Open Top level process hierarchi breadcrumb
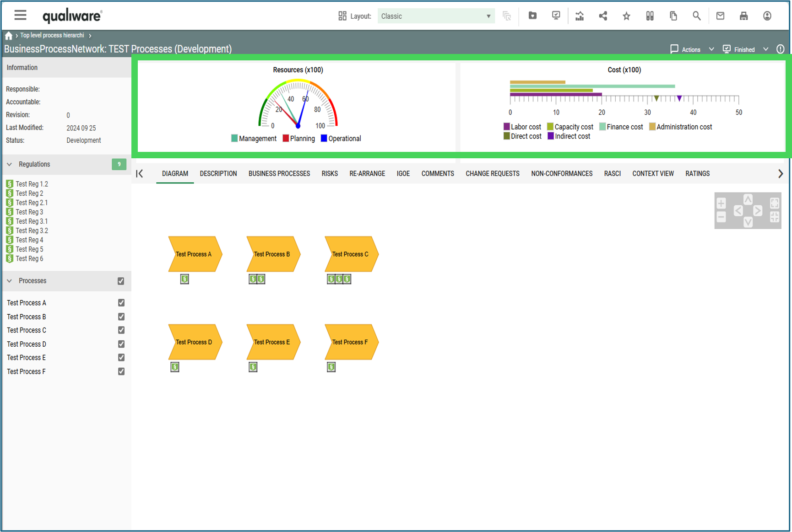This screenshot has height=532, width=792. [52, 35]
